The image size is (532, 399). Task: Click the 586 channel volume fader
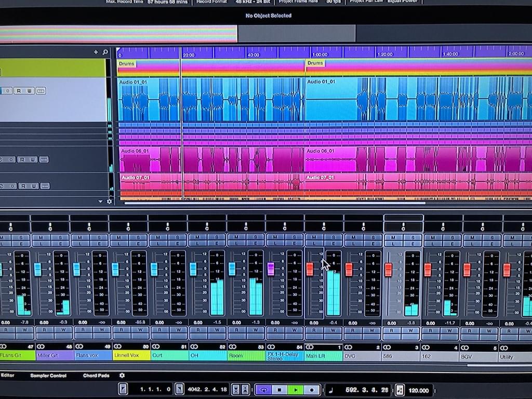point(388,270)
